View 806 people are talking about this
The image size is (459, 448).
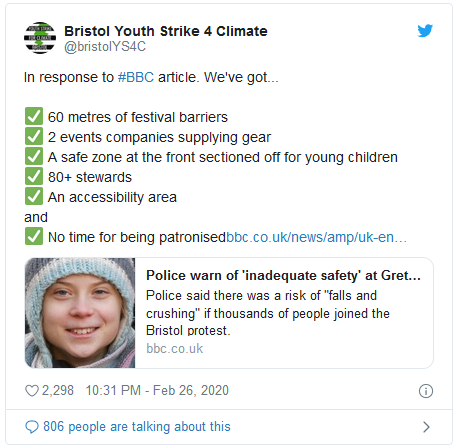coord(137,427)
